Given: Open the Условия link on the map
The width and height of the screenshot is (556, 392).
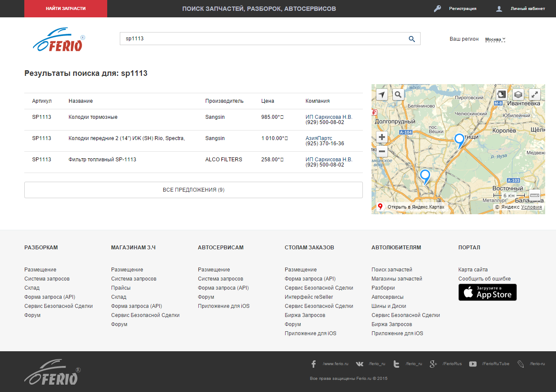Looking at the screenshot, I should (x=532, y=207).
